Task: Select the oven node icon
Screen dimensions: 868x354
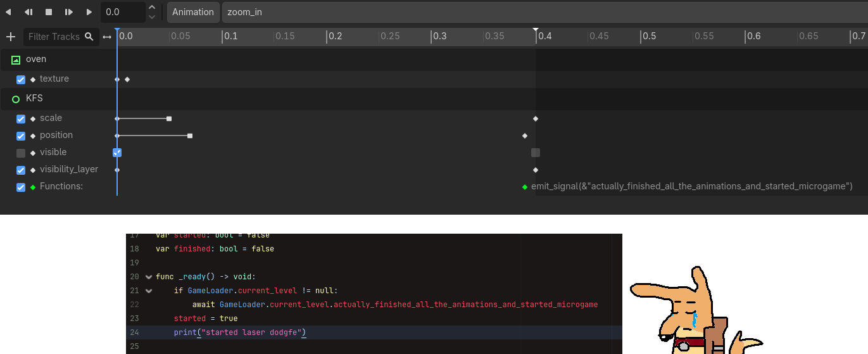Action: [x=16, y=60]
